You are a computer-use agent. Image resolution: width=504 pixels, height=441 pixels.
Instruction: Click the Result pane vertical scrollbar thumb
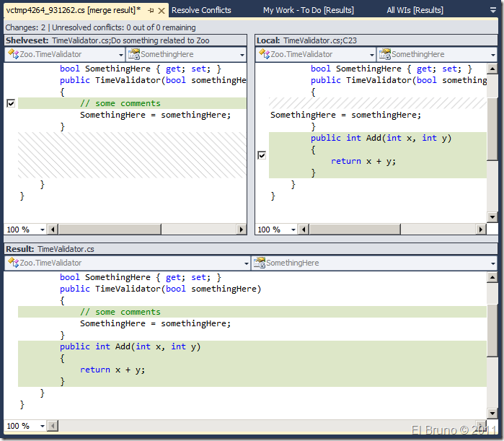(x=492, y=330)
